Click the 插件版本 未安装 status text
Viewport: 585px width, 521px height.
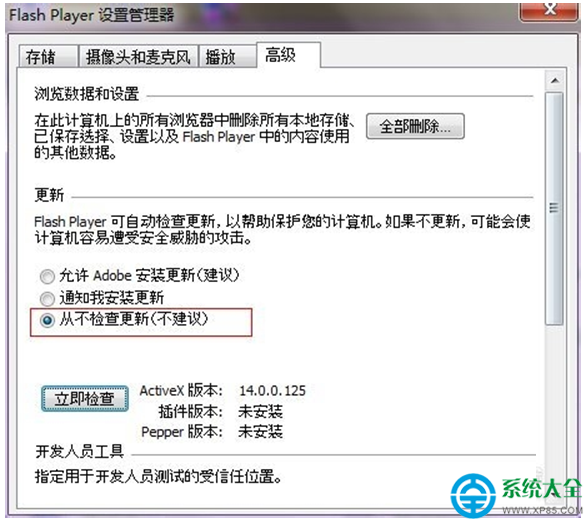click(x=260, y=412)
